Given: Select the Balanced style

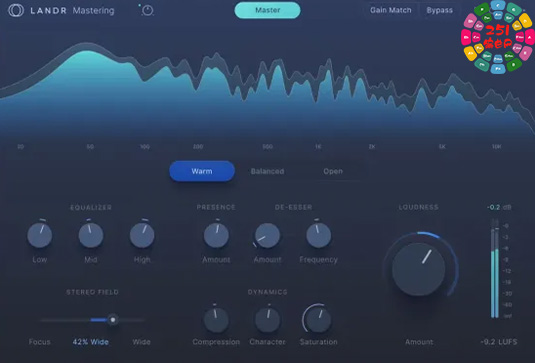Looking at the screenshot, I should (x=268, y=171).
